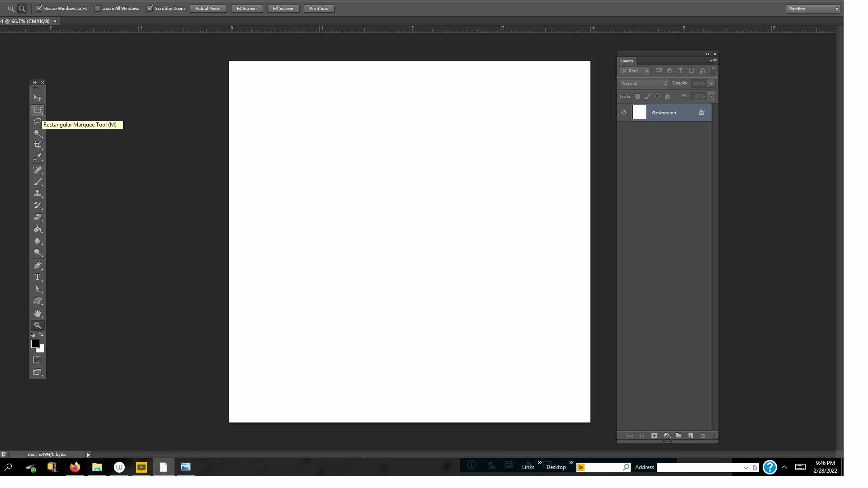868x488 pixels.
Task: Open the layer filter Kind dropdown
Action: (635, 71)
